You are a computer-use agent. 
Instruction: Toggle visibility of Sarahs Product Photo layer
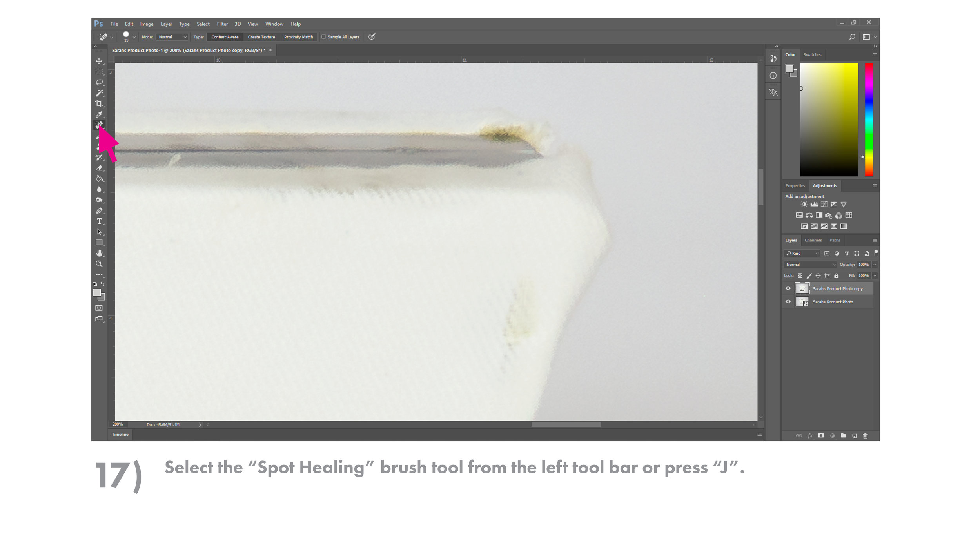788,301
